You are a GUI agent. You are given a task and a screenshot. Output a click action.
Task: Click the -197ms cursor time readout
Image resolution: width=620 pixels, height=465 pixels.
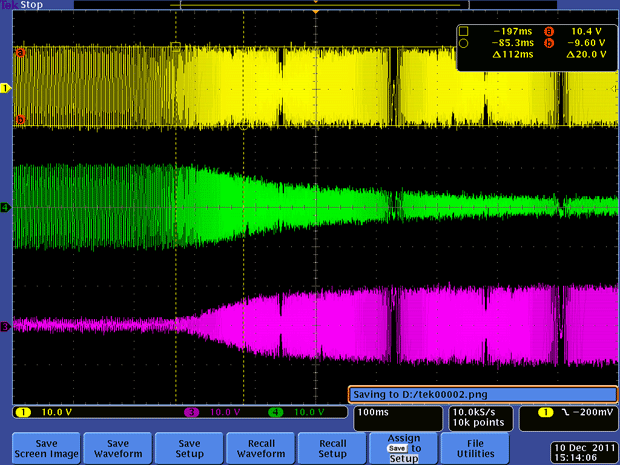click(513, 31)
